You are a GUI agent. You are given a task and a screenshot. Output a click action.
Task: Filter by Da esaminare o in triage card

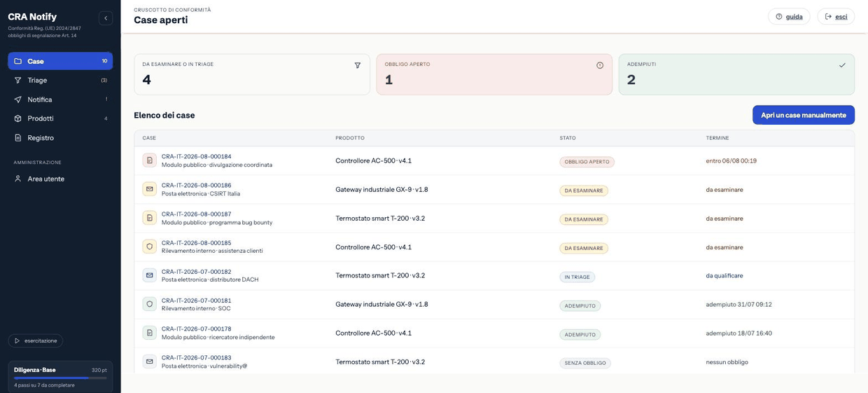point(252,74)
